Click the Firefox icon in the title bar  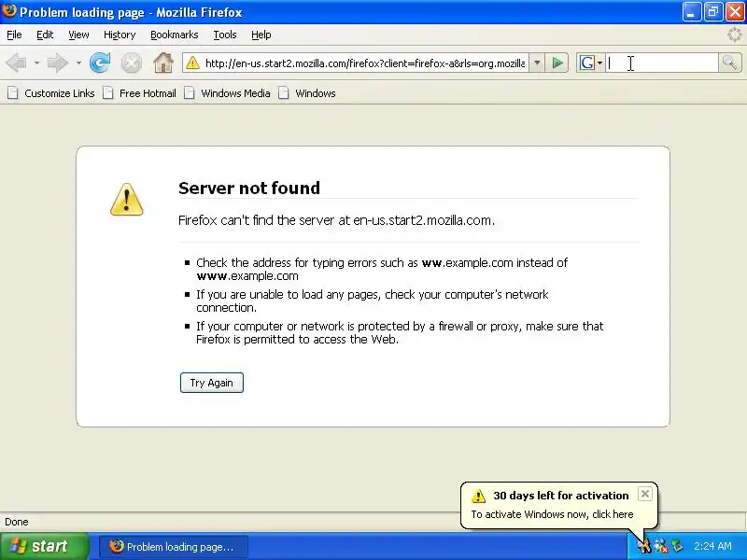[9, 10]
